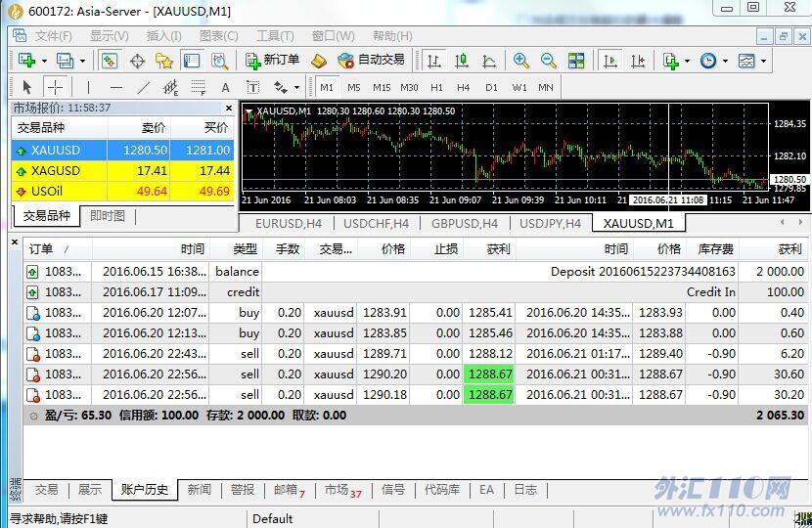Close the Market Watch panel
This screenshot has height=528, width=812.
click(229, 108)
